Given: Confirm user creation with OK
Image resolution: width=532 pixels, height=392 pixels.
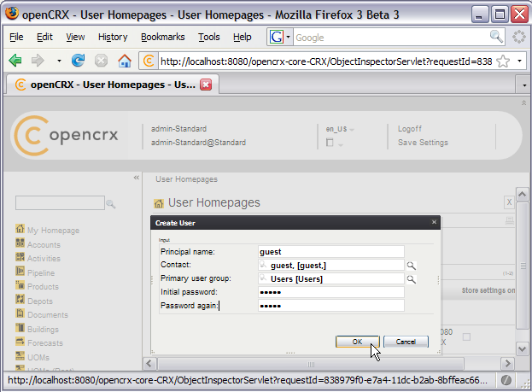Looking at the screenshot, I should [x=357, y=342].
